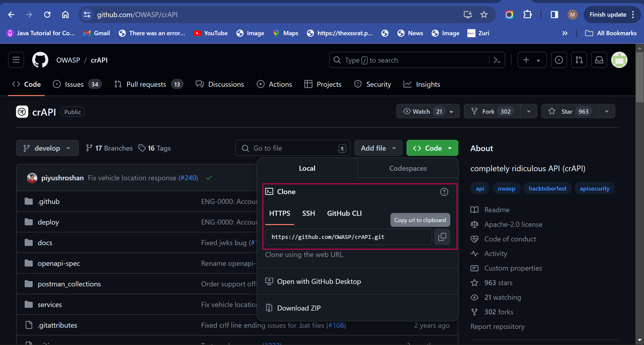
Task: Open the browser extensions puzzle icon
Action: click(528, 15)
